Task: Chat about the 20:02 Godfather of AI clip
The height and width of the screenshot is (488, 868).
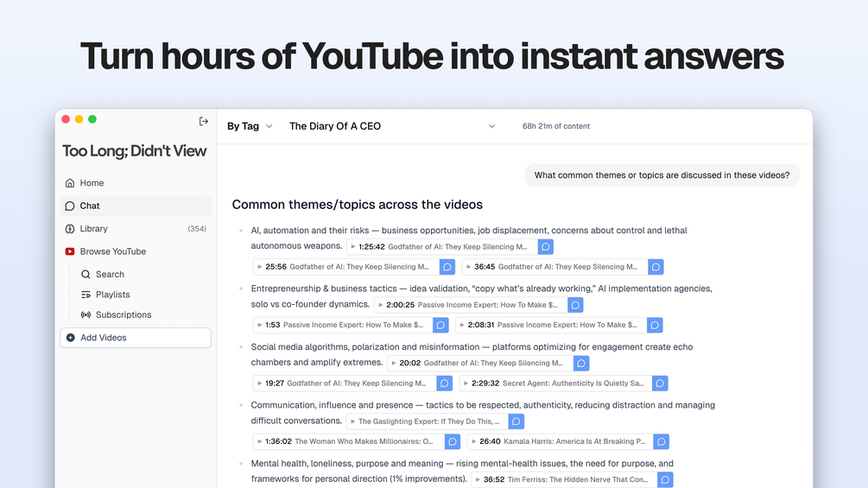Action: coord(581,363)
